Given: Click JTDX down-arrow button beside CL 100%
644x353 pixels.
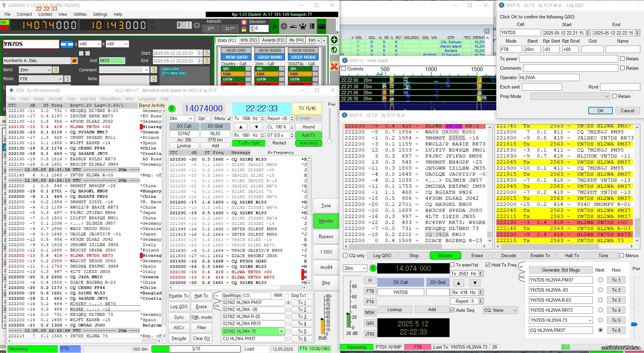Looking at the screenshot, I should [256, 127].
